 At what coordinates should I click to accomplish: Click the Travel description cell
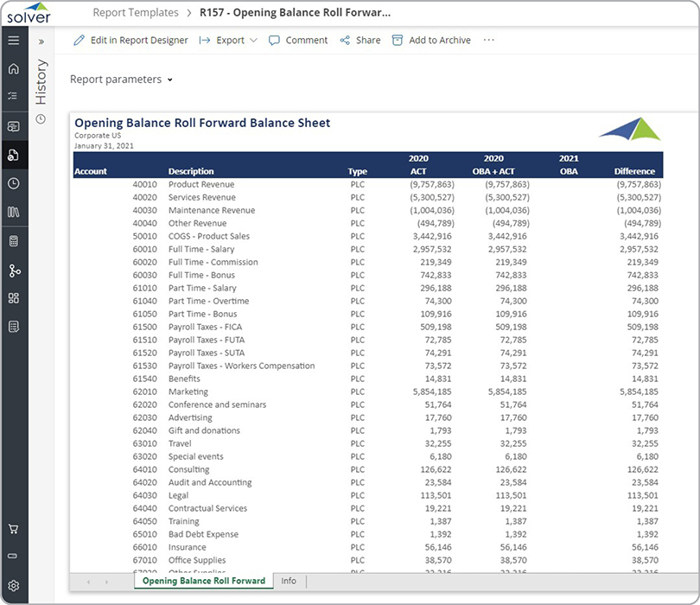180,443
